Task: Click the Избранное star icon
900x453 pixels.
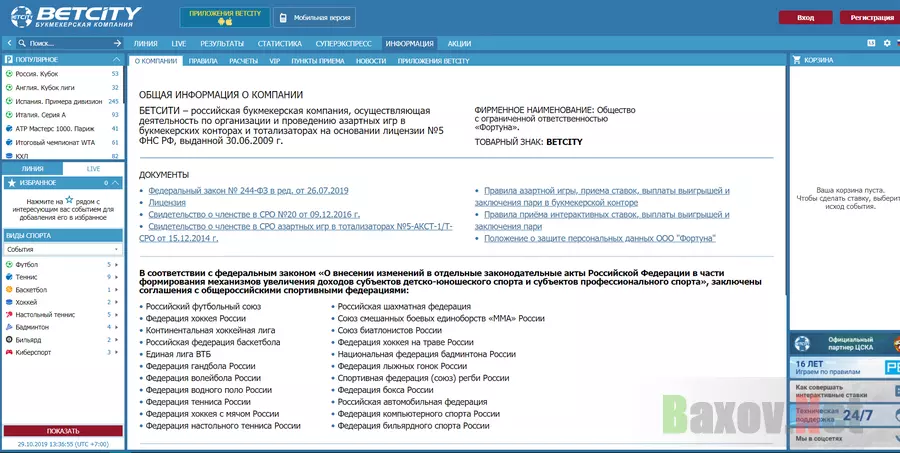Action: point(11,183)
